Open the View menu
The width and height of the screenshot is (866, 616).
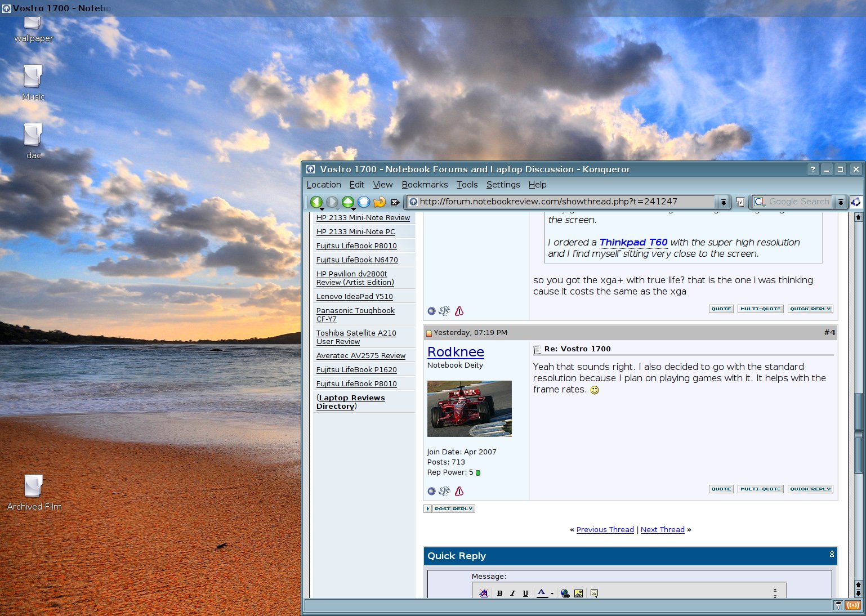click(x=383, y=185)
